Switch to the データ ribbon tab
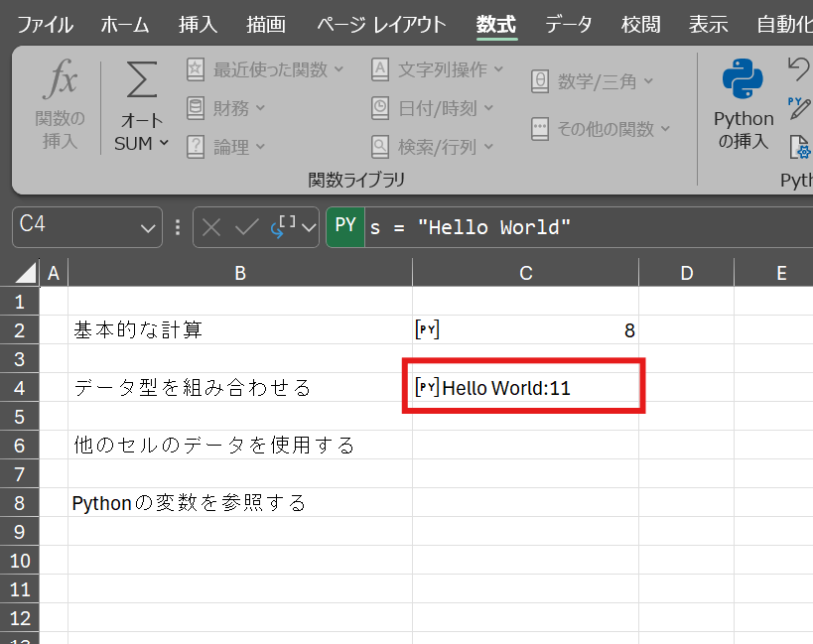Screen dimensions: 813x644 pos(569,24)
